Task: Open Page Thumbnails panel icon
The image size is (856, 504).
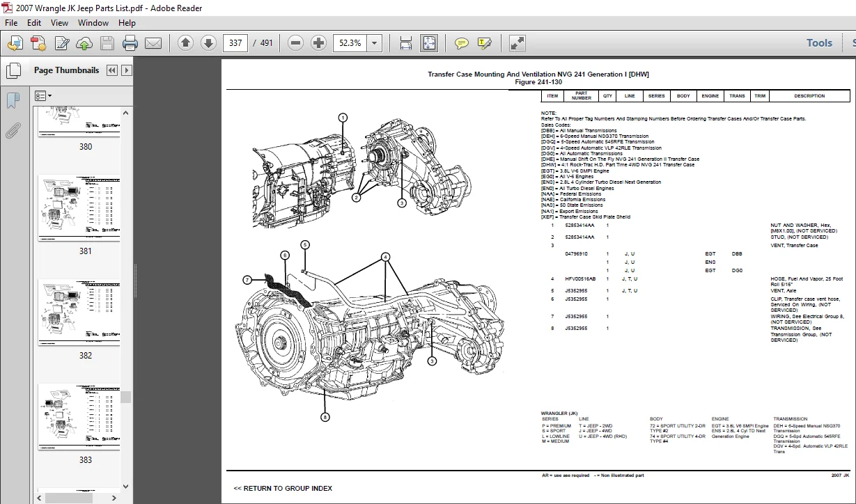Action: click(13, 71)
